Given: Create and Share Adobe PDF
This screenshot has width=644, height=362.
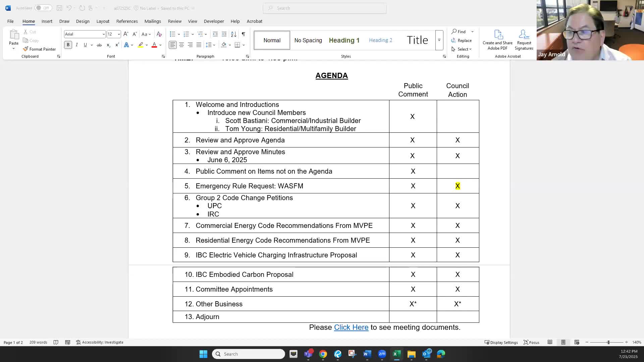Looking at the screenshot, I should pyautogui.click(x=497, y=40).
